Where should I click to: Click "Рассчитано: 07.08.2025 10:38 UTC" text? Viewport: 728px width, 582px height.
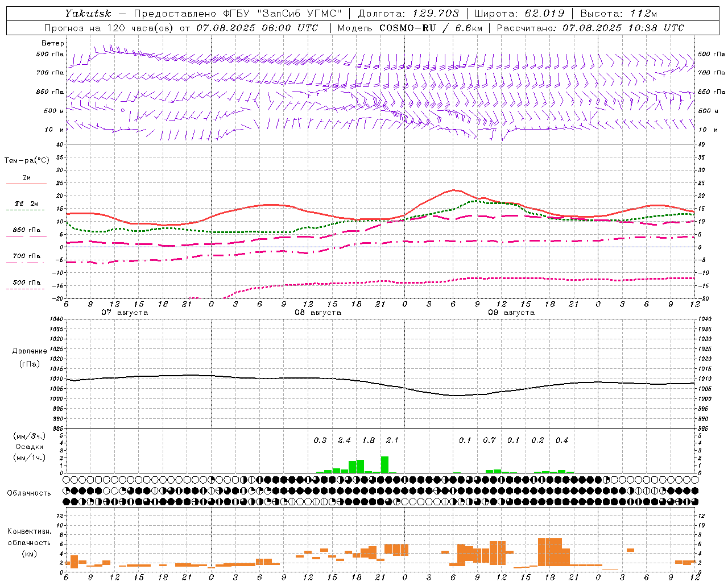pyautogui.click(x=590, y=28)
